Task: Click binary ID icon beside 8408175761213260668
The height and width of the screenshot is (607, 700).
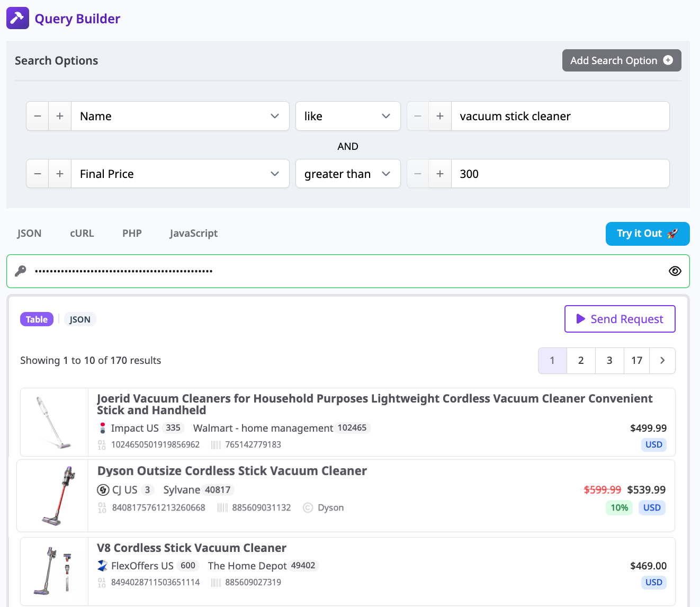Action: [102, 507]
